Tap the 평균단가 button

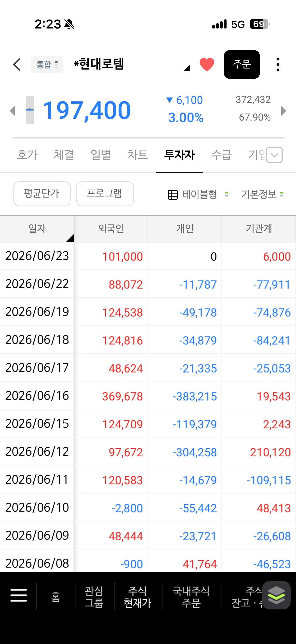click(42, 194)
